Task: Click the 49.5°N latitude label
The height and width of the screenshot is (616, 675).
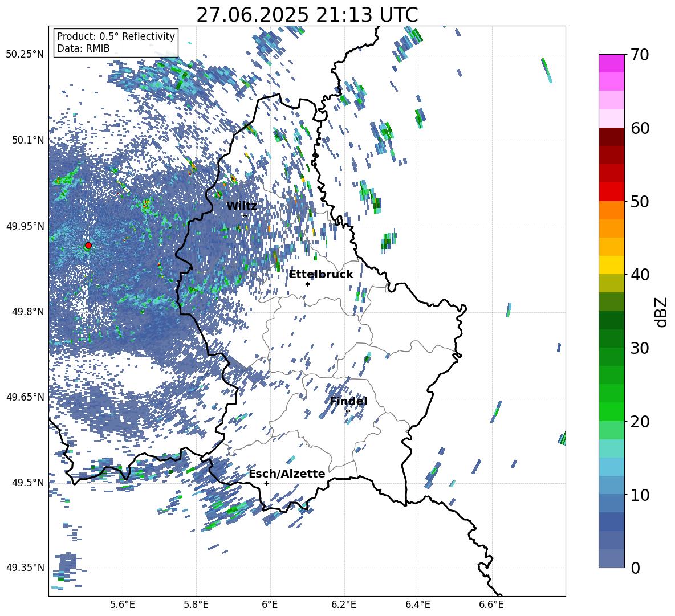Action: 27,482
